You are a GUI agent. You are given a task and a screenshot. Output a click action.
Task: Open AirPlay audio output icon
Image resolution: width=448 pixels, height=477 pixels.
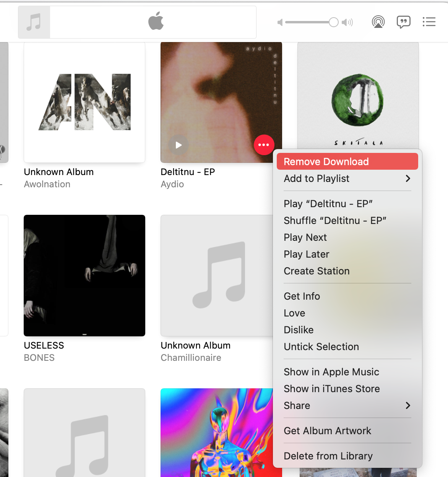pyautogui.click(x=378, y=22)
